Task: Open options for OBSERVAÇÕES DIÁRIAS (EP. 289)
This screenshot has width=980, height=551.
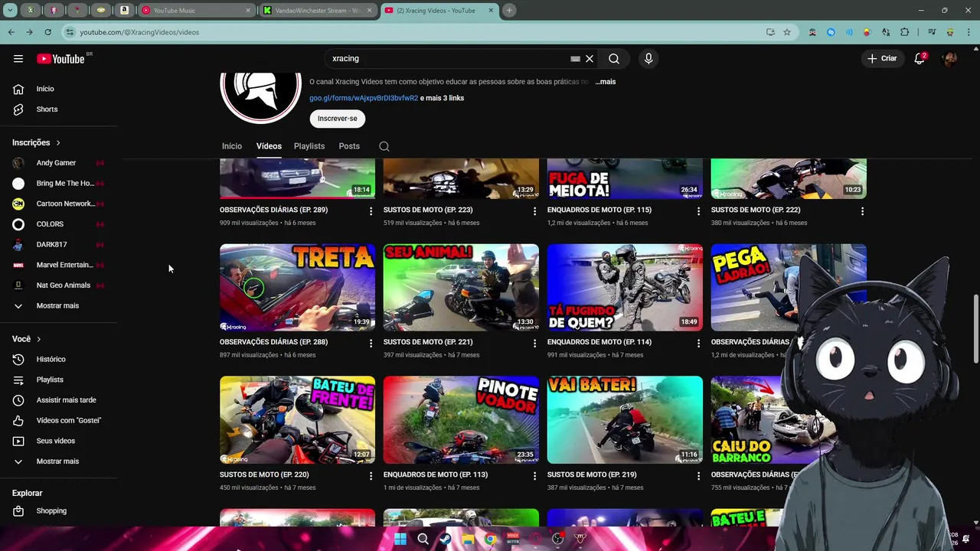Action: [x=371, y=211]
